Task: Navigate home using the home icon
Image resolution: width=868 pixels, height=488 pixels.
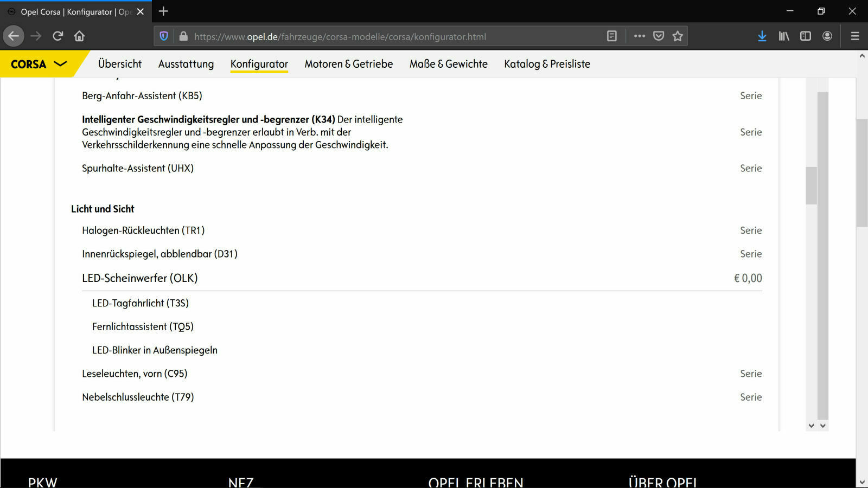Action: pos(79,36)
